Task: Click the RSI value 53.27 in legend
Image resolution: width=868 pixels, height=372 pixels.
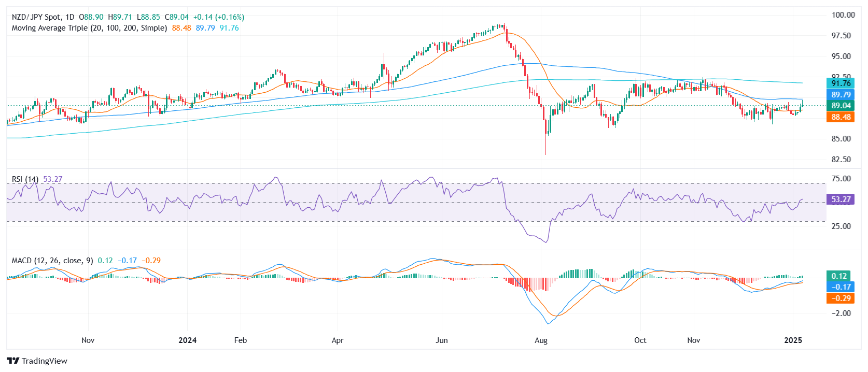Action: pos(53,179)
